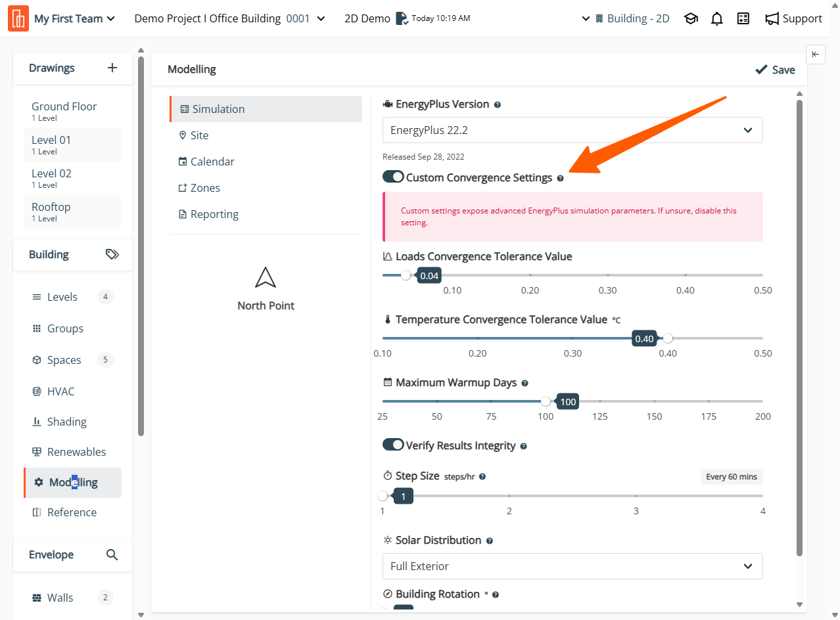Click the plus icon to add drawing

(112, 68)
